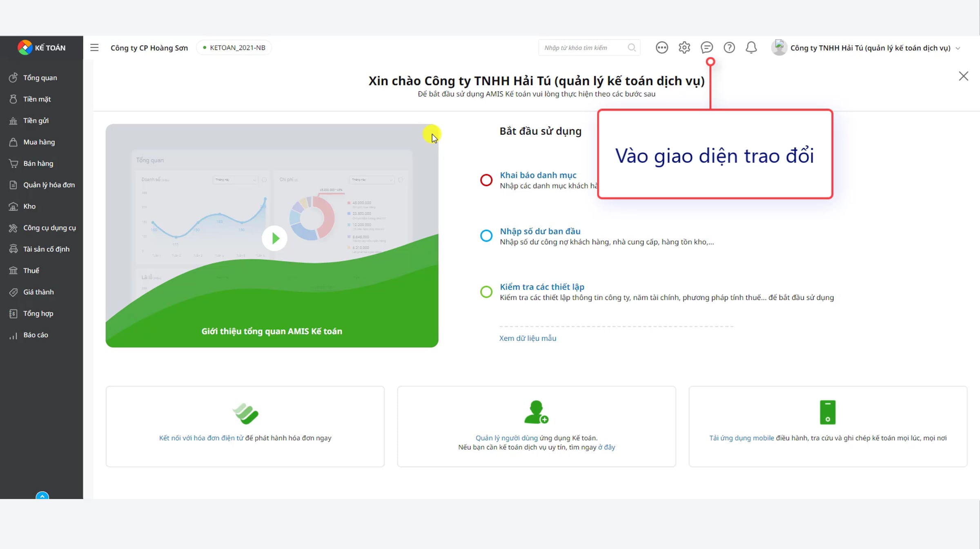Screen dimensions: 980x549
Task: Open the Nhập số dư ban đầu link
Action: tap(540, 231)
